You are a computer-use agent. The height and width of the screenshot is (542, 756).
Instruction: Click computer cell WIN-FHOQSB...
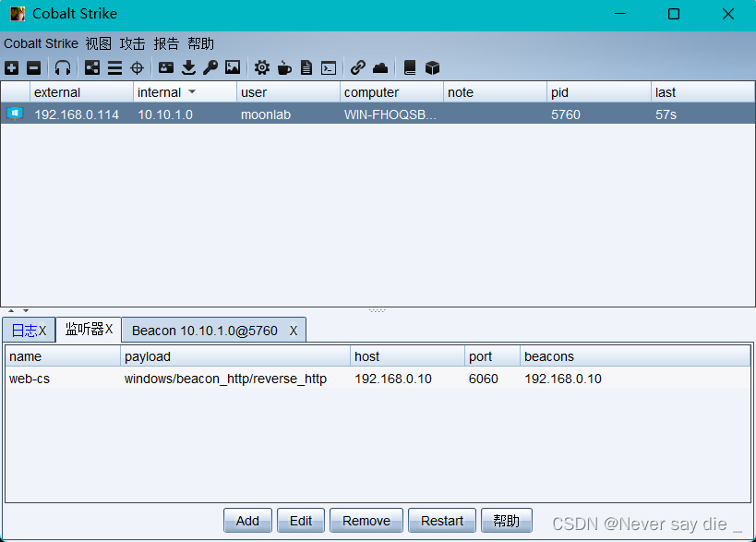tap(390, 114)
